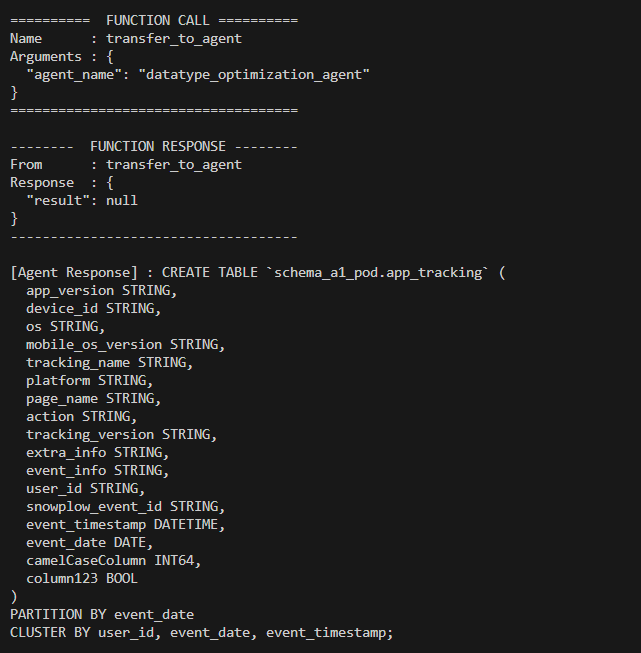Click the camelCaseColumn INT64 line
Image resolution: width=641 pixels, height=653 pixels.
coord(113,560)
